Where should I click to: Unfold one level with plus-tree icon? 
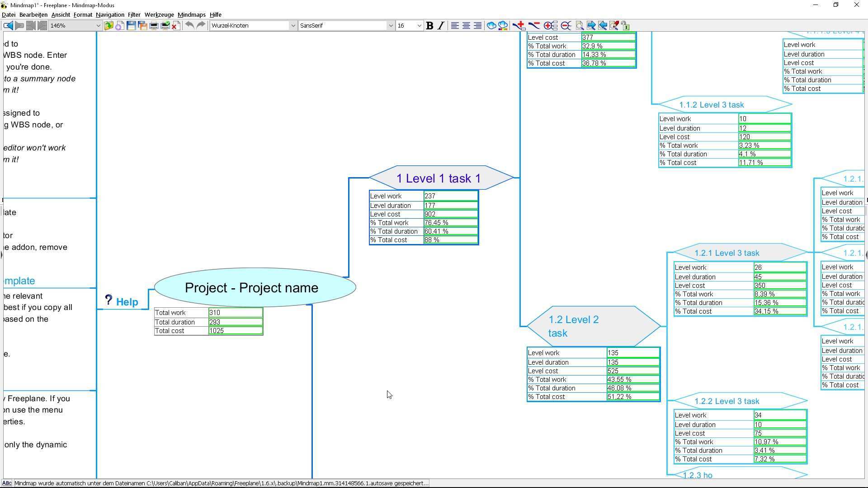[x=550, y=26]
